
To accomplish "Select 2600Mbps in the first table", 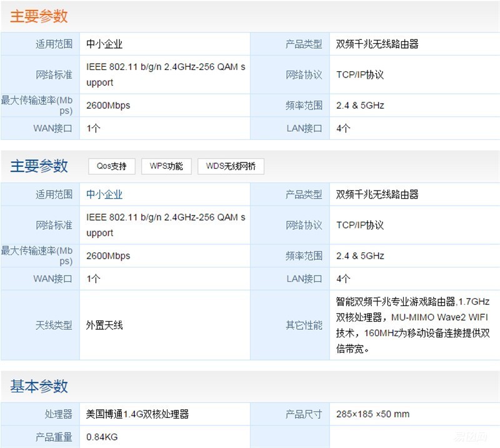I will (108, 105).
